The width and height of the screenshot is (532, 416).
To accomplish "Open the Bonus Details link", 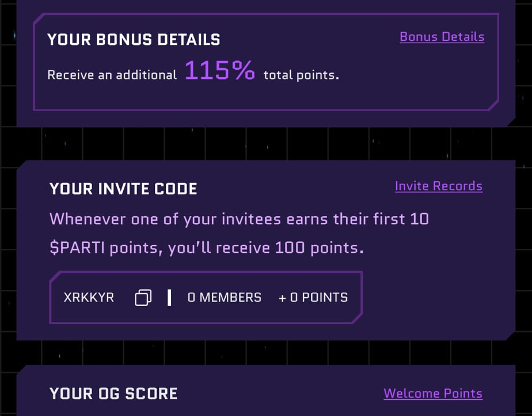I will pos(442,37).
